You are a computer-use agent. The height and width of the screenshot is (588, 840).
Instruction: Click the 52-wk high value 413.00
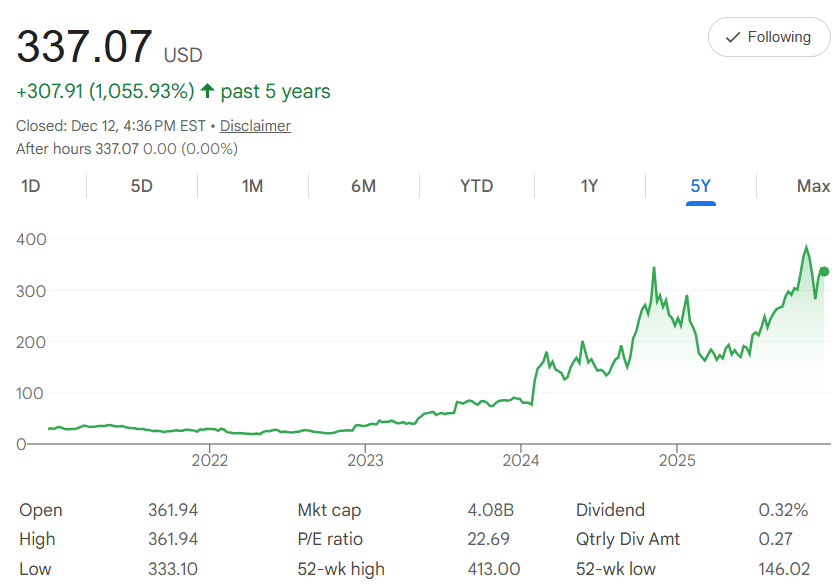tap(493, 568)
